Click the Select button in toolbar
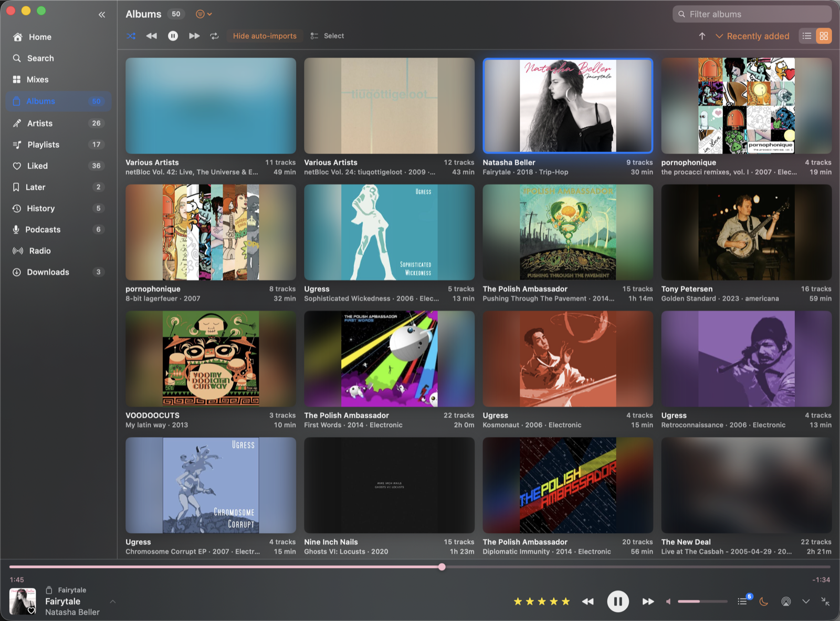 pyautogui.click(x=327, y=36)
